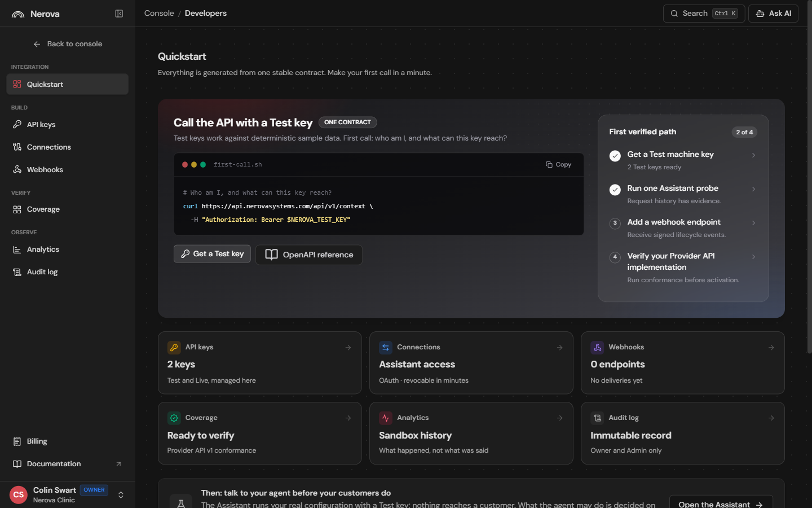Click the OWNER badge beside Colin Swart
Screen dimensions: 812x508
pyautogui.click(x=94, y=490)
